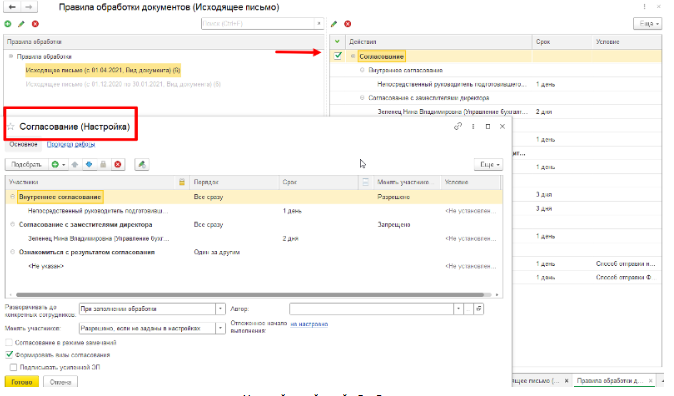This screenshot has width=674, height=396.
Task: Collapse Внутреннее согласование in Действия table
Action: click(362, 70)
